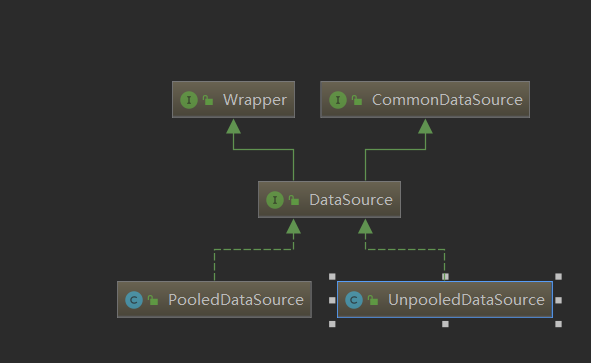Click the interface icon on Wrapper node

pyautogui.click(x=189, y=100)
